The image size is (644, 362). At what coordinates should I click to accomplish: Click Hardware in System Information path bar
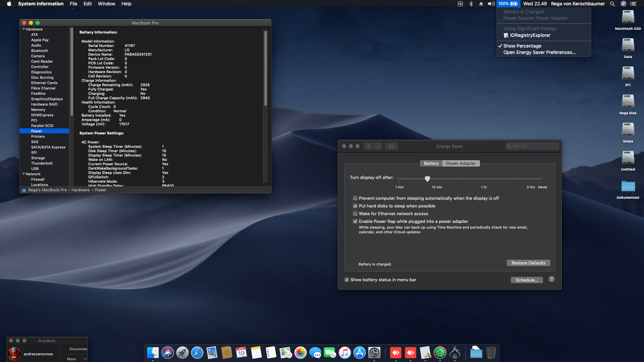pyautogui.click(x=80, y=190)
